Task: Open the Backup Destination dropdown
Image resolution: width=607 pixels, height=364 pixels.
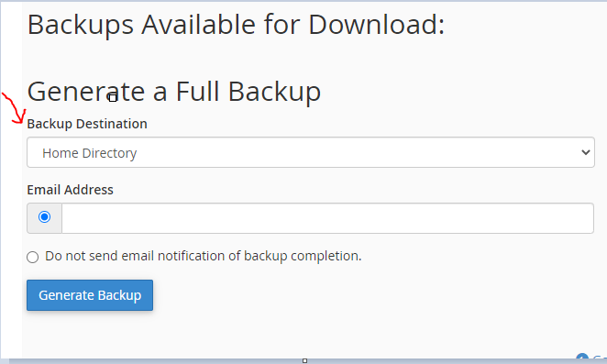Action: [311, 152]
